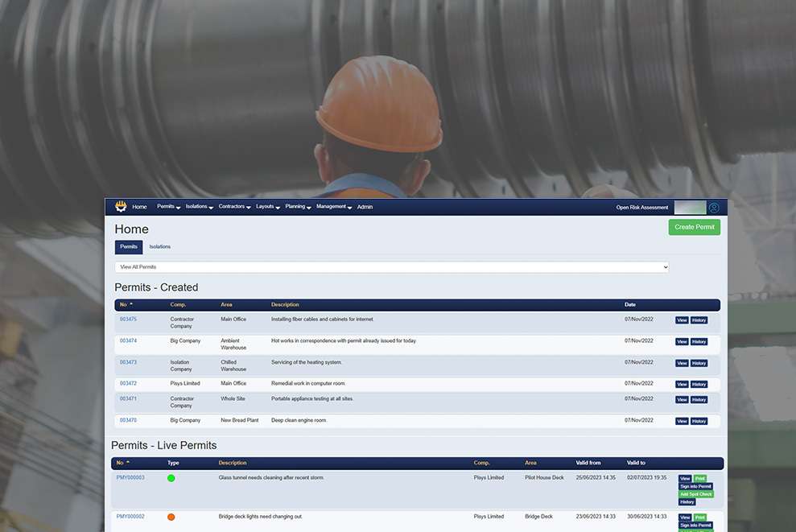Viewport: 796px width, 532px height.
Task: Select Admin in the navigation bar
Action: click(x=365, y=207)
